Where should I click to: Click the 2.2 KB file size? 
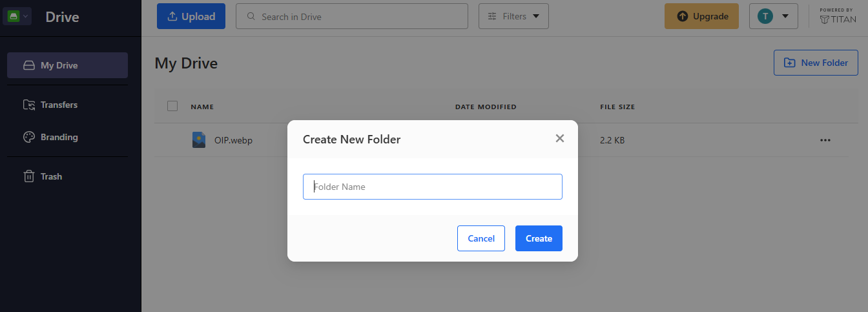612,140
